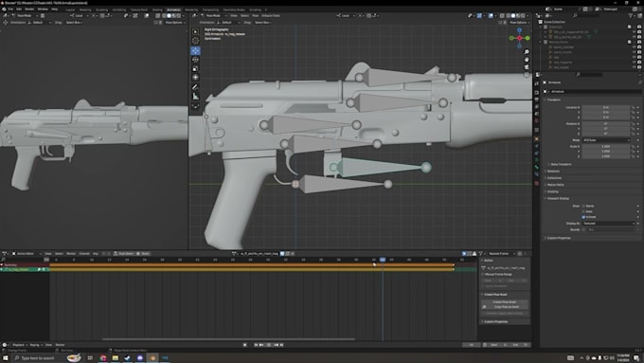This screenshot has height=363, width=644.
Task: Select the Measure ruler tool
Action: pos(195,96)
